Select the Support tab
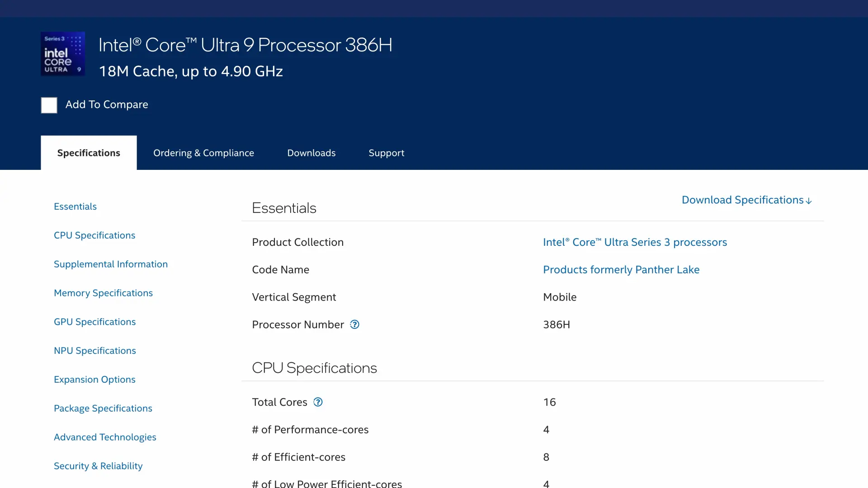 point(387,153)
